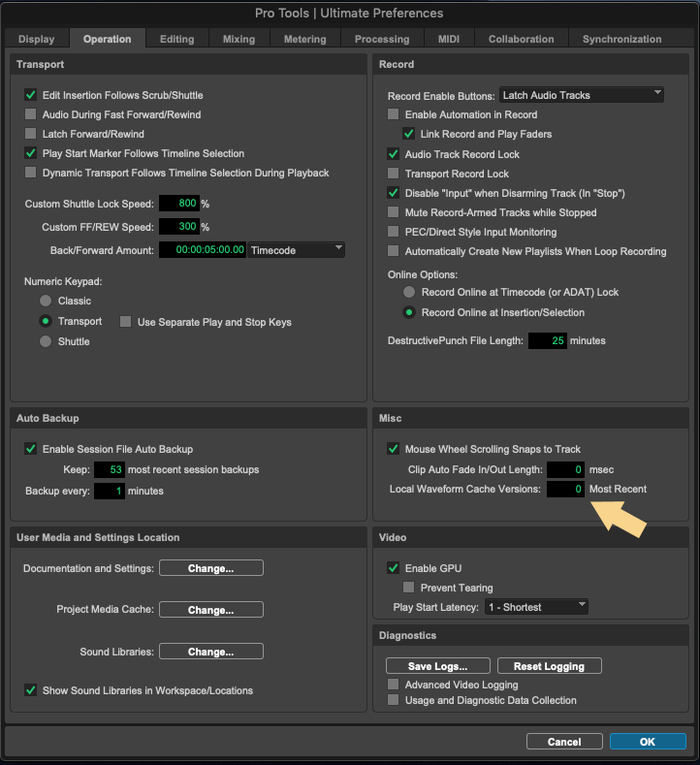Screen dimensions: 700x765
Task: Click the Reset Logging button
Action: click(x=550, y=666)
